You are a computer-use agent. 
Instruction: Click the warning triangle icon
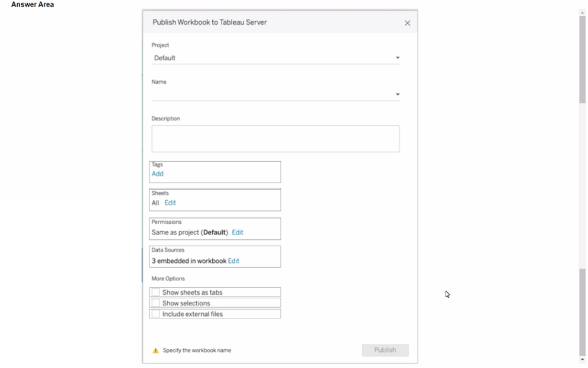coord(155,350)
